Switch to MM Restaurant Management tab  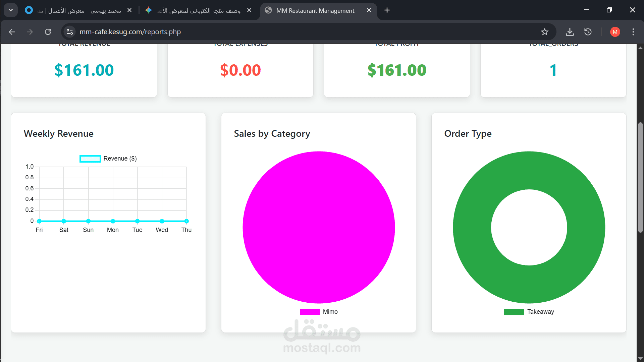click(x=315, y=10)
